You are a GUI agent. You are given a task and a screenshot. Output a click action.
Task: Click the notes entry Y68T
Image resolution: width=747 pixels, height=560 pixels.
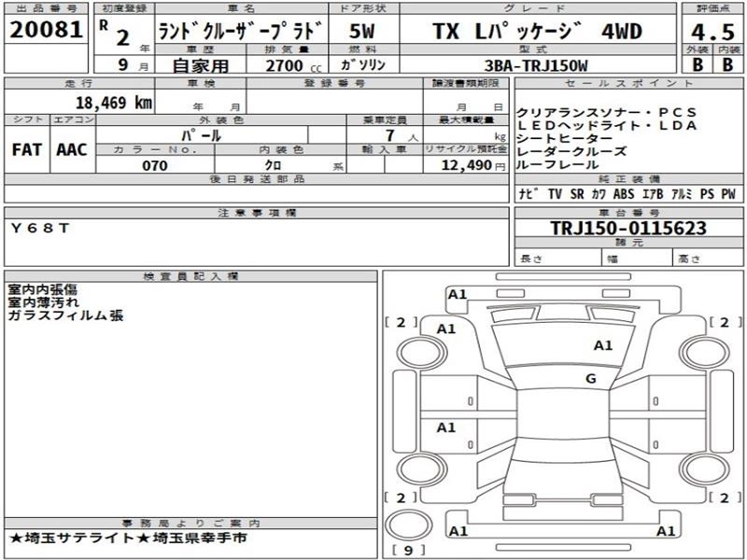pos(40,228)
